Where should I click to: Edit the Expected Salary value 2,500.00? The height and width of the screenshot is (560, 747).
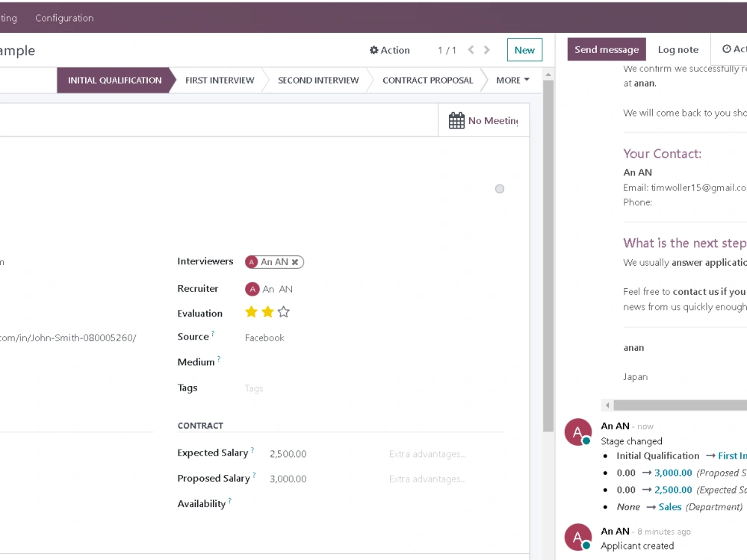coord(288,454)
